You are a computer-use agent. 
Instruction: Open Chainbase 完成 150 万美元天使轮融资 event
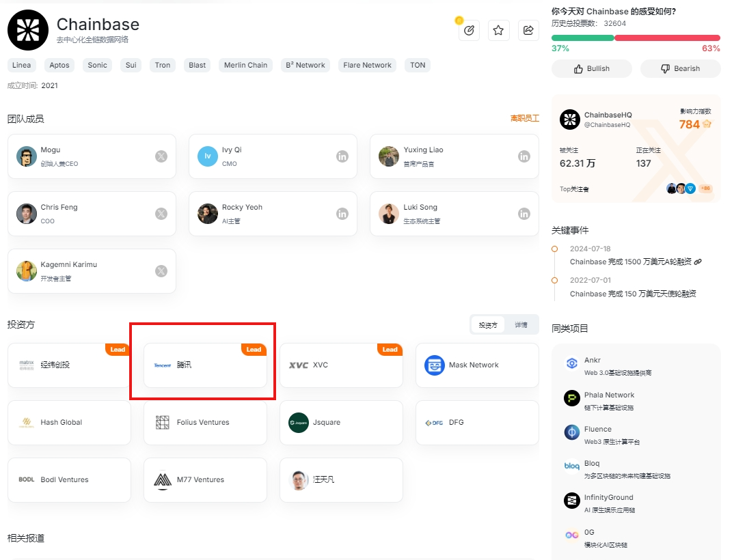633,294
